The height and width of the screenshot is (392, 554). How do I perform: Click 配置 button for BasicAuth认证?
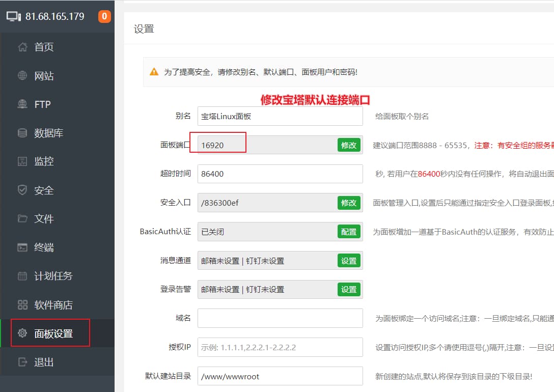click(349, 232)
